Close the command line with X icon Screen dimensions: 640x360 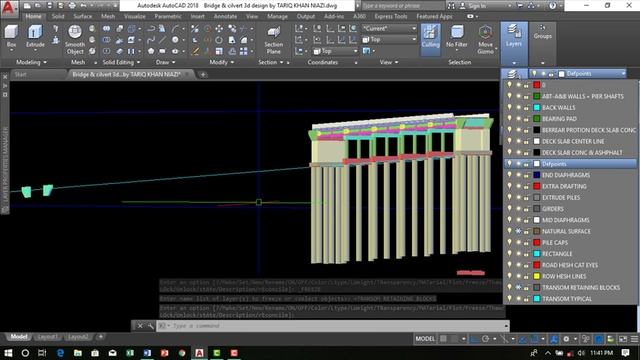[x=140, y=326]
